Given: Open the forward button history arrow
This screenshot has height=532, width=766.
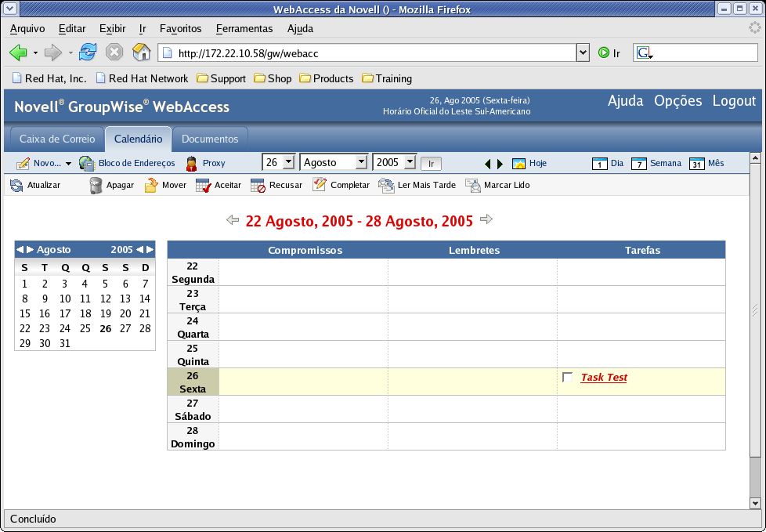Looking at the screenshot, I should pos(70,52).
